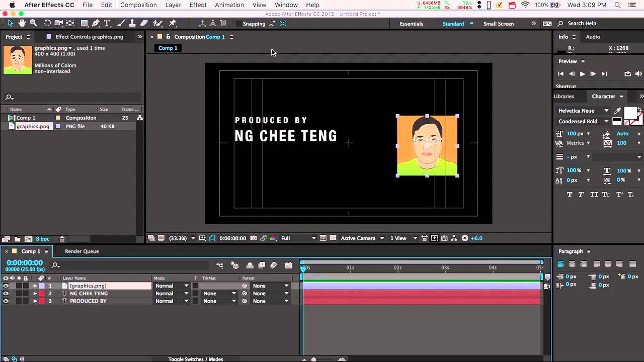Switch to the Small Screen workspace

(499, 24)
